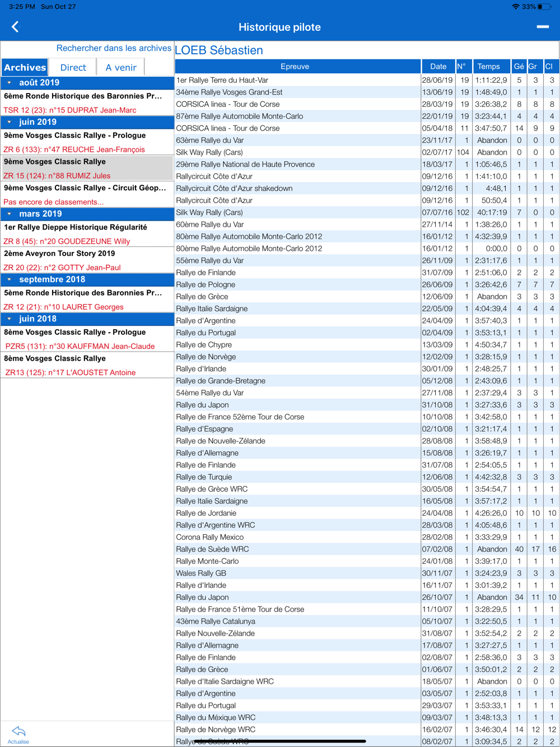Tap PZR5 (131): n°30 KAUFFMAN Jean-Claude
Image resolution: width=560 pixels, height=747 pixels.
(80, 346)
